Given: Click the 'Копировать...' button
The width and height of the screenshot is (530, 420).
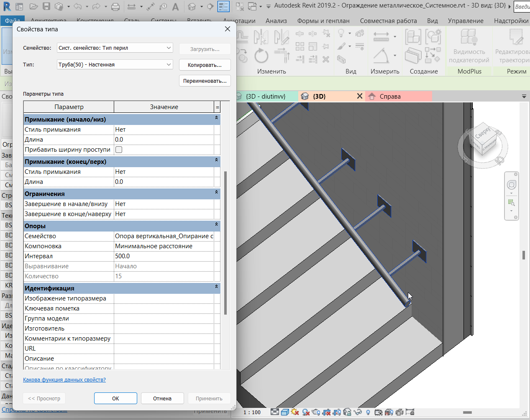Looking at the screenshot, I should coord(205,65).
